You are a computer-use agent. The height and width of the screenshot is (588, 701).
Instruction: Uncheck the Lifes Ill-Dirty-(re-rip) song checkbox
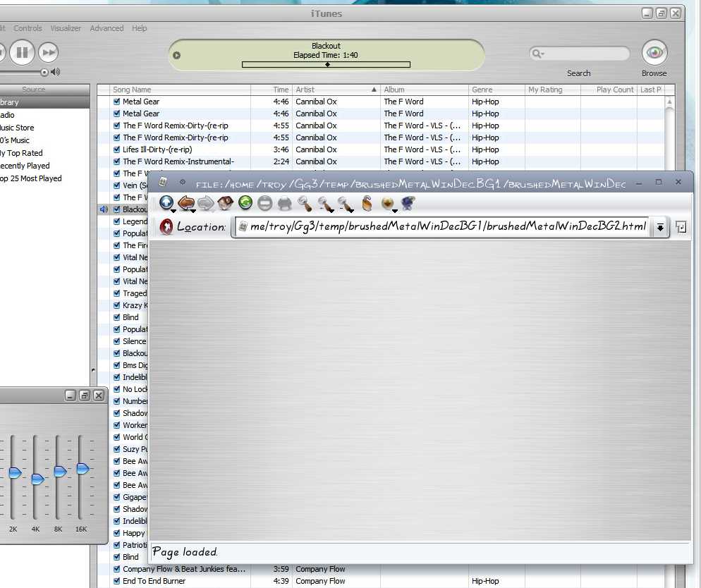(x=116, y=149)
